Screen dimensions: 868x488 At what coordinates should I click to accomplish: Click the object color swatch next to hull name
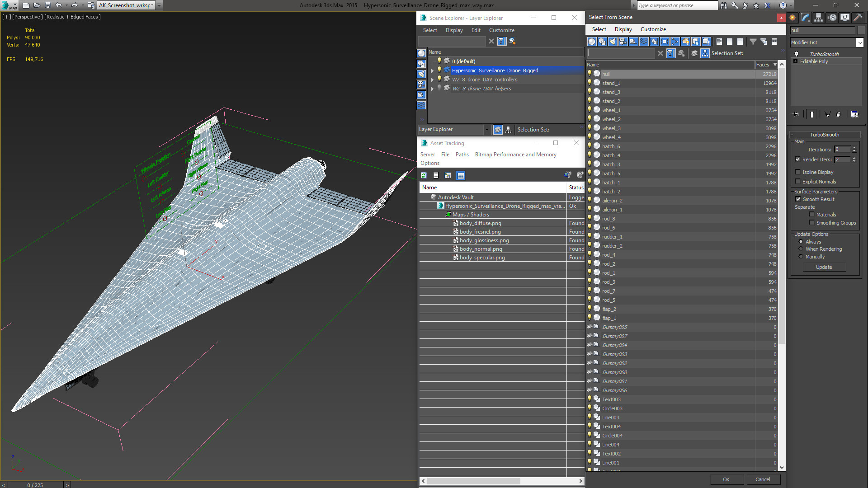(861, 30)
